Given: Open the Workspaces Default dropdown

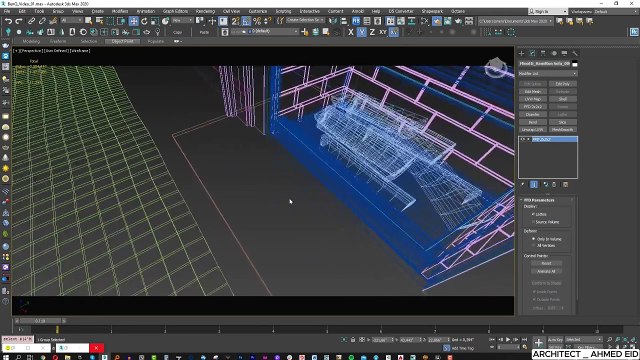Looking at the screenshot, I should (615, 11).
